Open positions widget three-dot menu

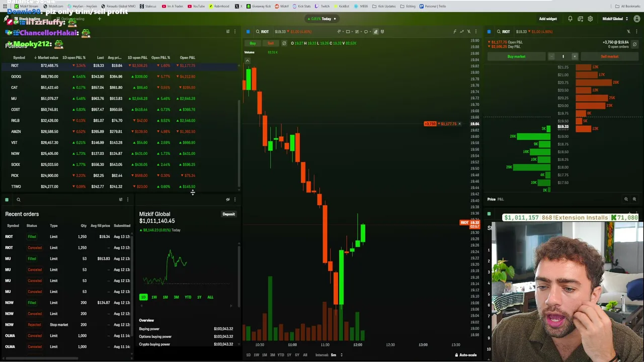[x=234, y=32]
